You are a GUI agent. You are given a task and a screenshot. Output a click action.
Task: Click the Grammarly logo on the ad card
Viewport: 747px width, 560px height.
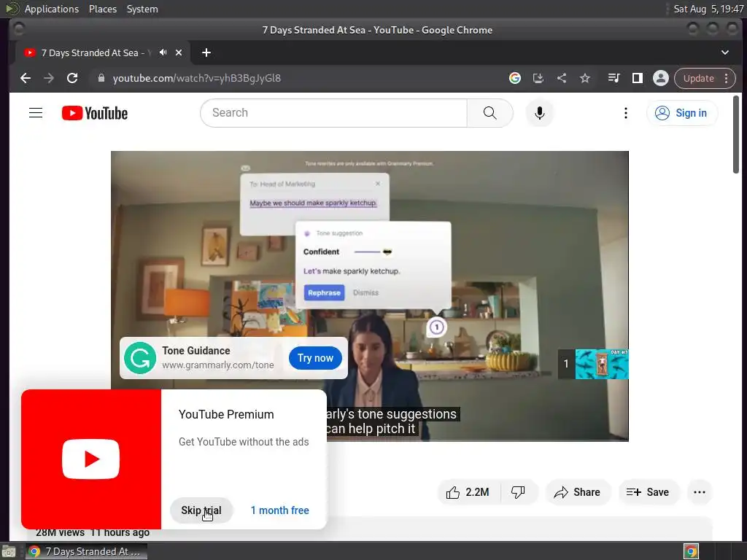[x=140, y=358]
